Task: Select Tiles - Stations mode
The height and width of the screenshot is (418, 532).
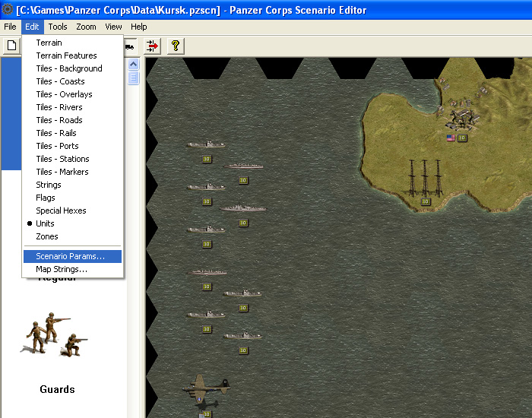Action: (x=73, y=158)
